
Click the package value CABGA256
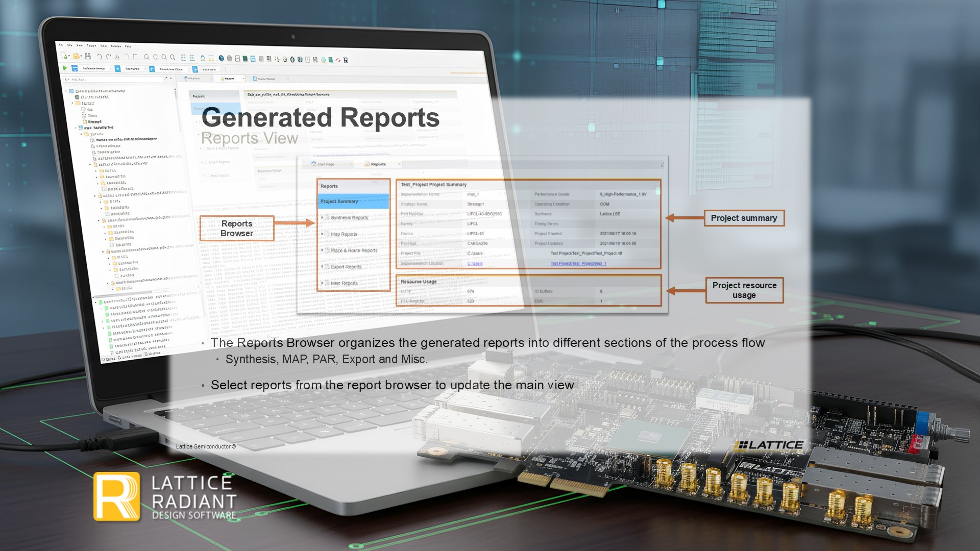coord(477,244)
